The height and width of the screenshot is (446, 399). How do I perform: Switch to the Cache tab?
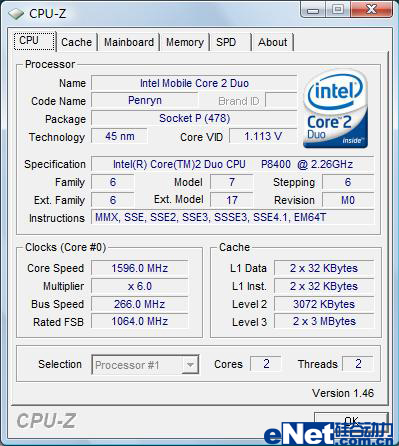pyautogui.click(x=77, y=42)
